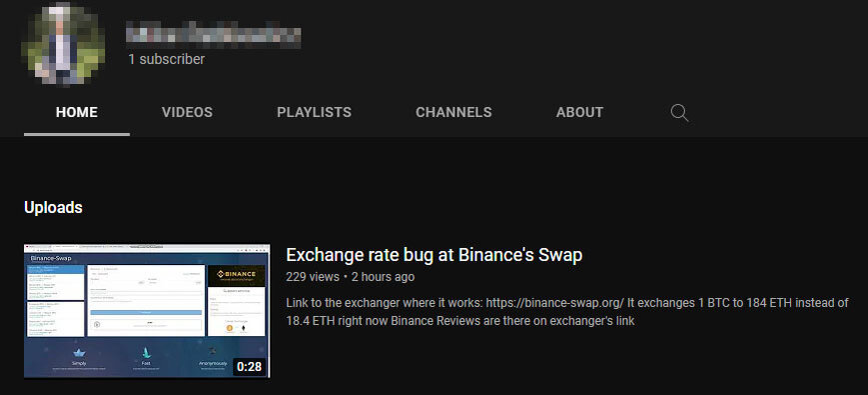Click the 0:28 duration badge
Screen dimensions: 868x395
tap(249, 366)
